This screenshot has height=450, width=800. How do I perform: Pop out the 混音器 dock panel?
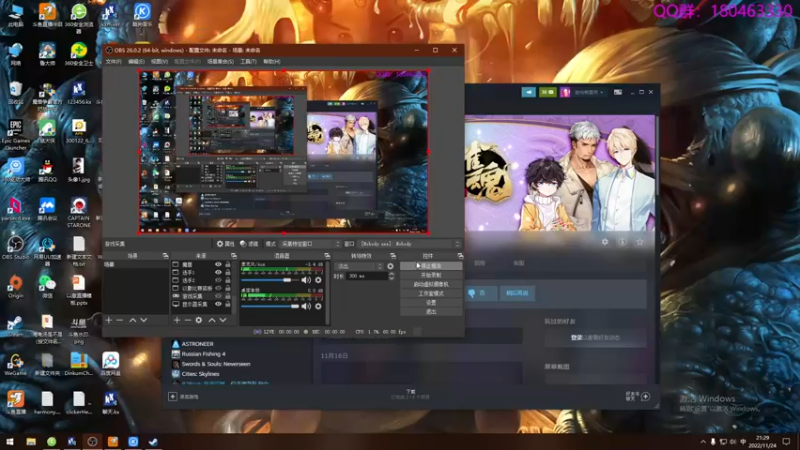coord(327,256)
